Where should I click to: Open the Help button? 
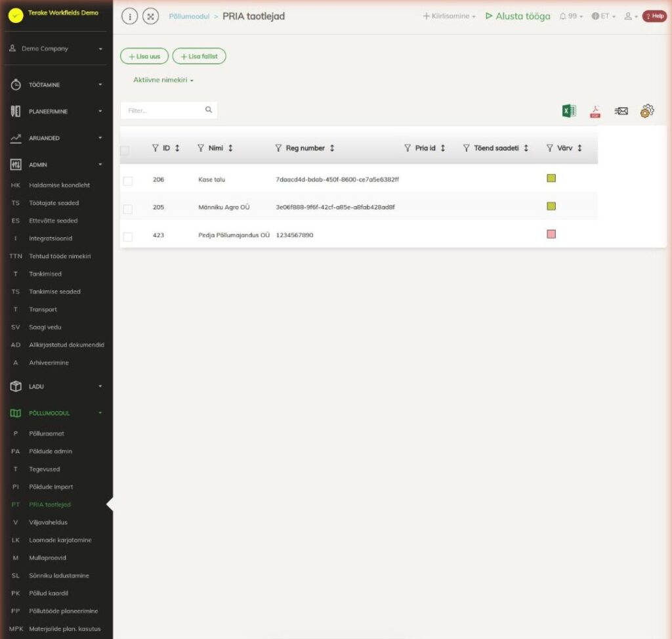pos(654,16)
